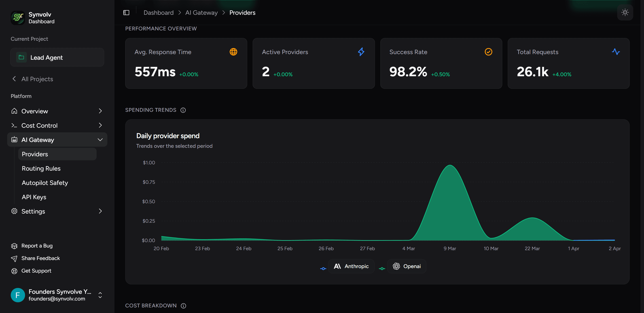
Task: Click the Share Feedback link
Action: 40,258
